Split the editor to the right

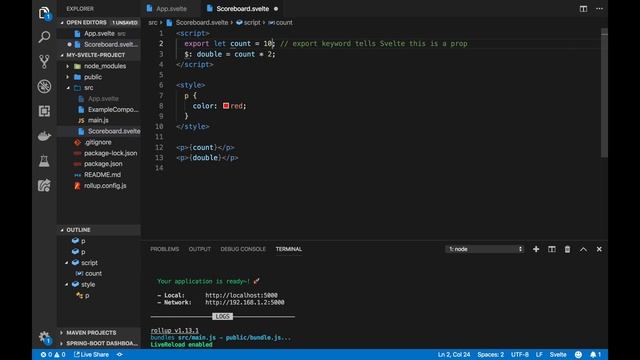click(x=583, y=9)
